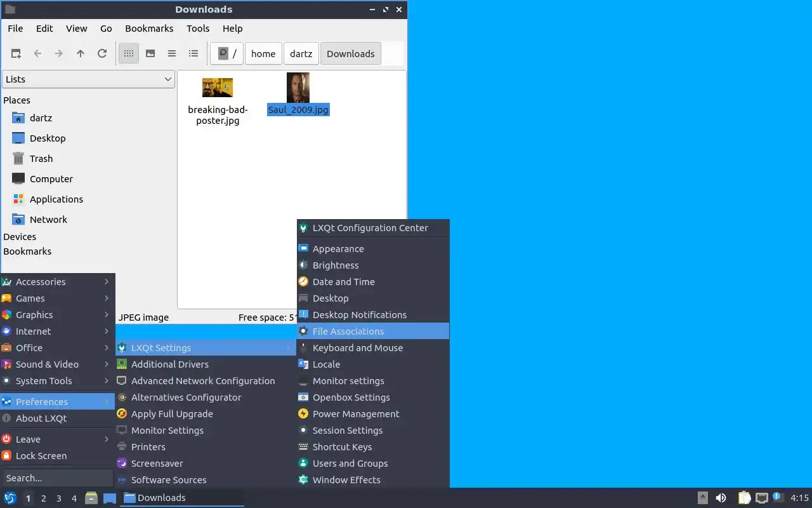
Task: Open LXQt Configuration Center
Action: pyautogui.click(x=373, y=228)
